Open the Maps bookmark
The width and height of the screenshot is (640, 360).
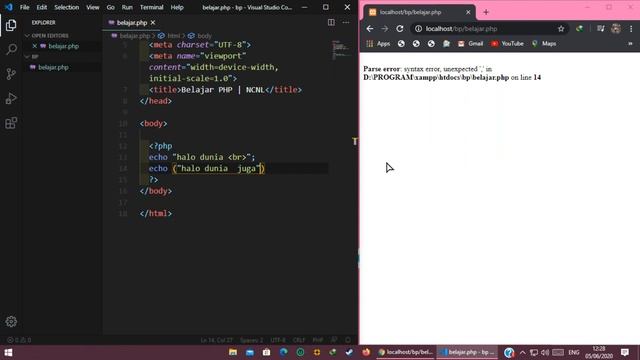pyautogui.click(x=544, y=44)
